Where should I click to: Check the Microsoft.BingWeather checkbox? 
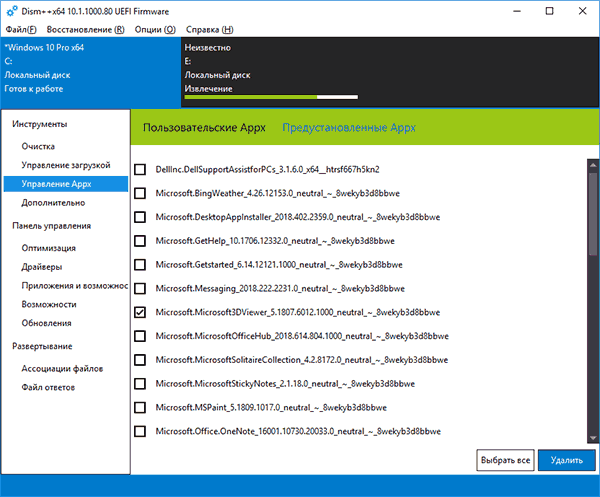pyautogui.click(x=140, y=193)
